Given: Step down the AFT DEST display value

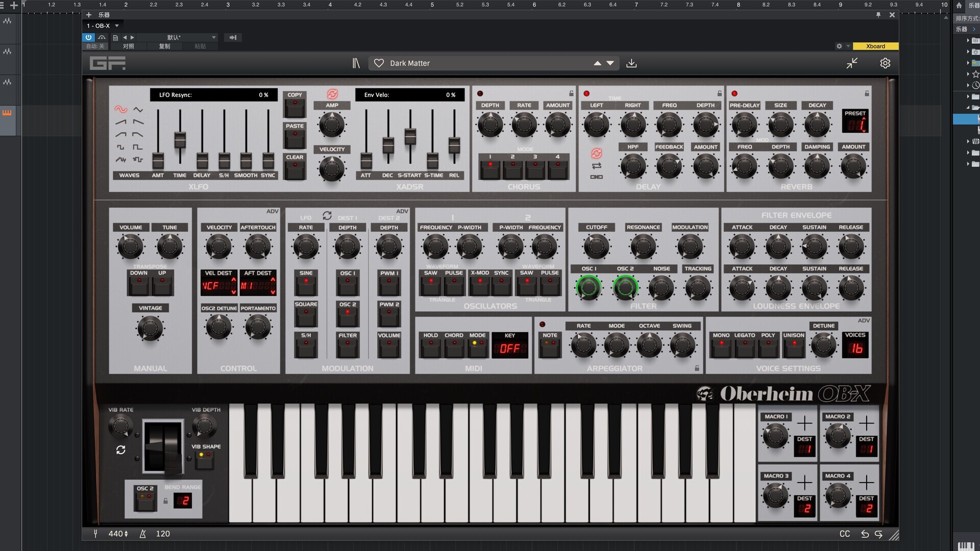Looking at the screenshot, I should pyautogui.click(x=273, y=292).
